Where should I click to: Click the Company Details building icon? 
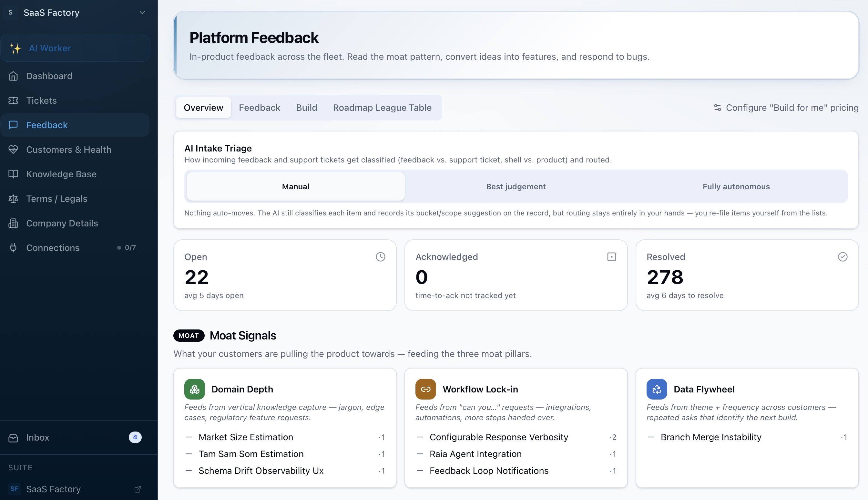point(13,223)
